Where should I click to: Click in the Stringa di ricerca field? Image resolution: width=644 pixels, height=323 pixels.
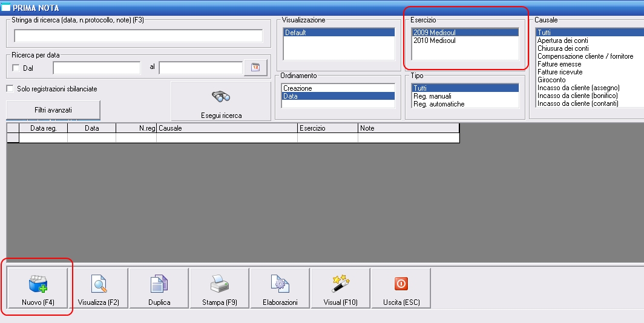(139, 36)
